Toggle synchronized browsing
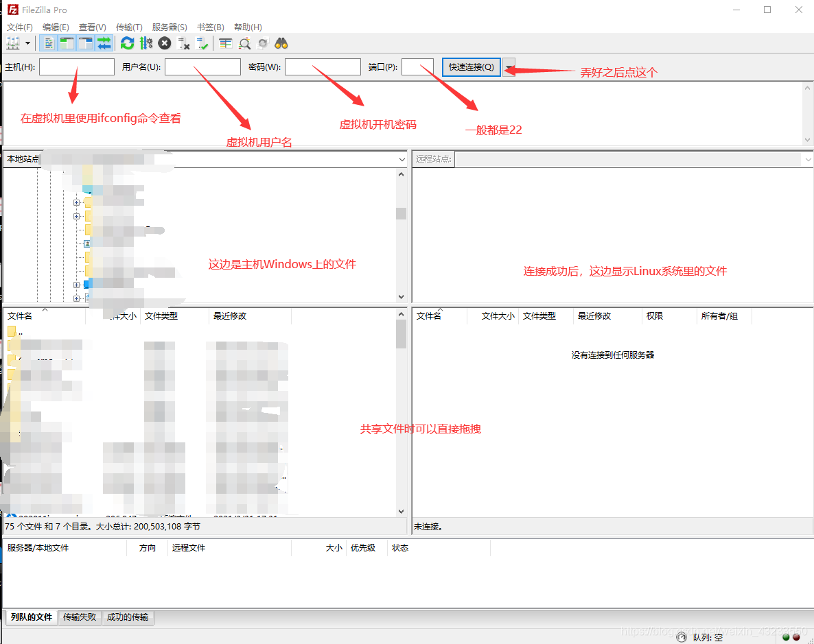 pos(263,44)
